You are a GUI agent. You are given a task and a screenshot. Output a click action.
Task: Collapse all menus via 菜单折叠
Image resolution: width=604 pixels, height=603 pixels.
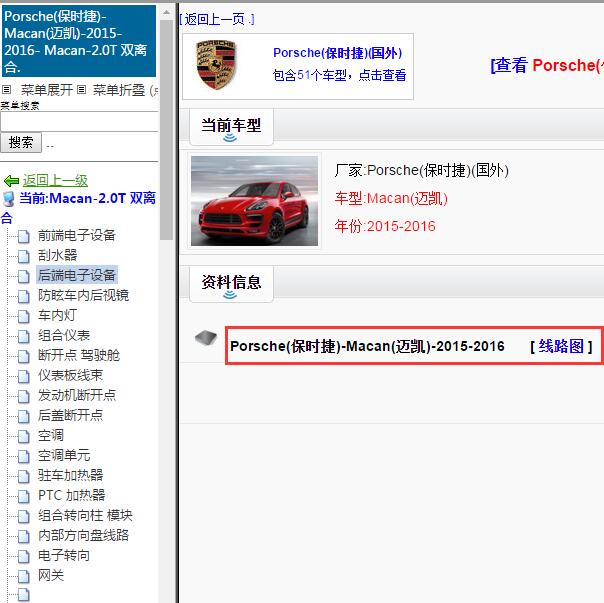[x=119, y=90]
